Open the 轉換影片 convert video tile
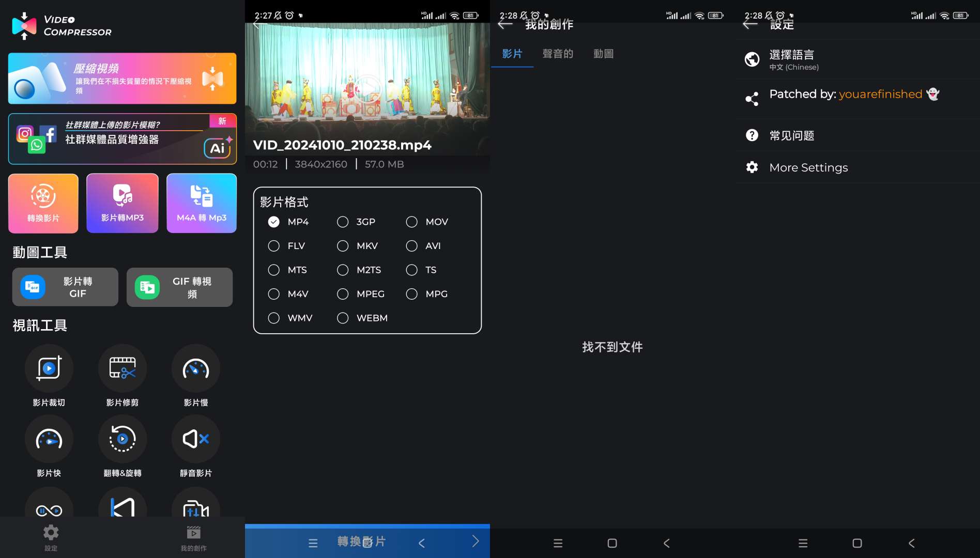This screenshot has width=980, height=558. coord(43,203)
